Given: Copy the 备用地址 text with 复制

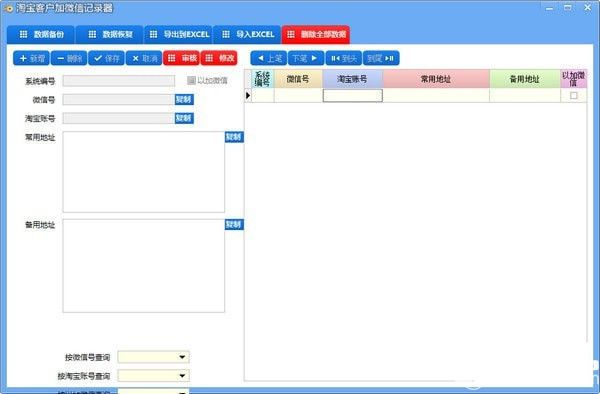Looking at the screenshot, I should coord(234,225).
